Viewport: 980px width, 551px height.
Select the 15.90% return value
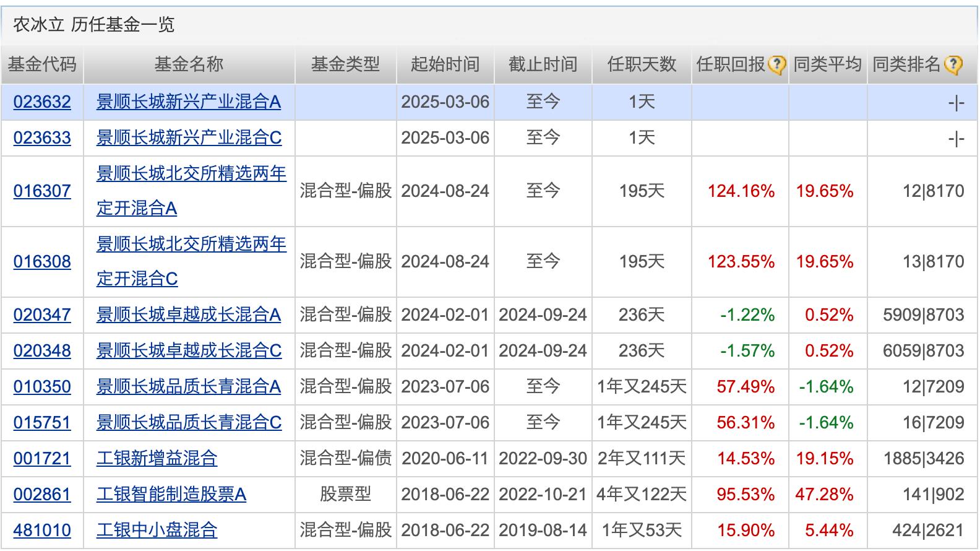(746, 530)
